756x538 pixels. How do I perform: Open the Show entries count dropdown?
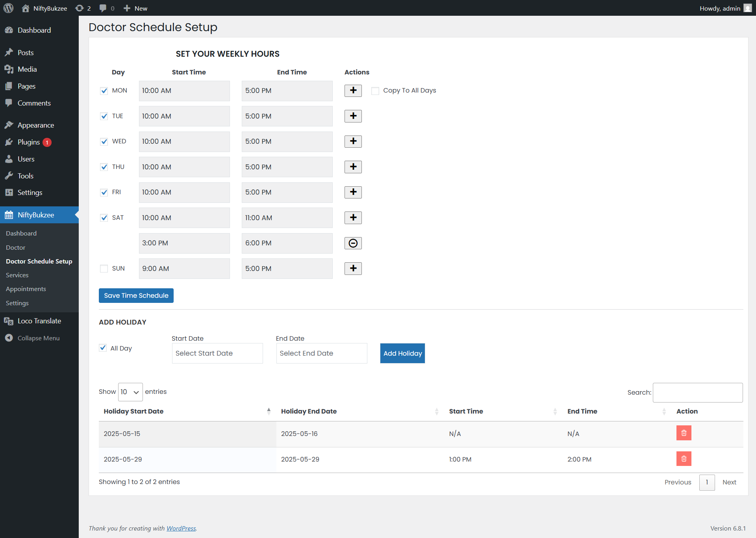point(130,392)
